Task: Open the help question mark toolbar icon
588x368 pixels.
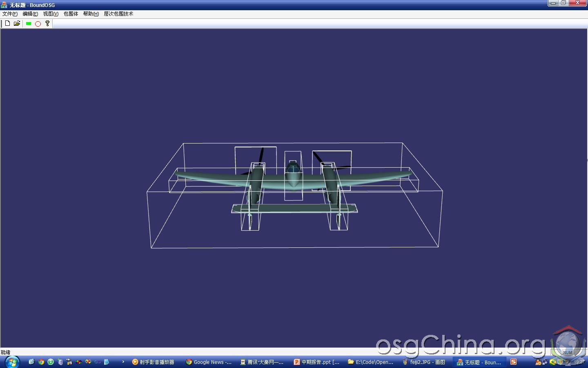Action: 47,23
